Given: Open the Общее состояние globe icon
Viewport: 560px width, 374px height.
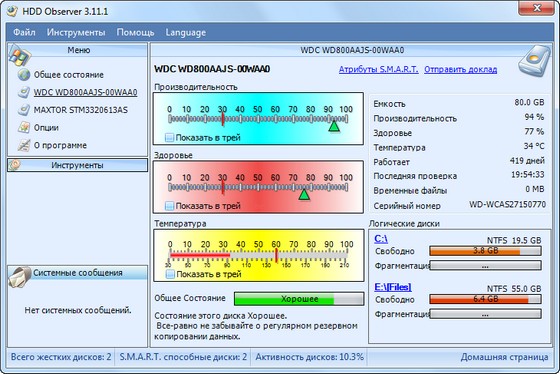Looking at the screenshot, I should pyautogui.click(x=24, y=75).
